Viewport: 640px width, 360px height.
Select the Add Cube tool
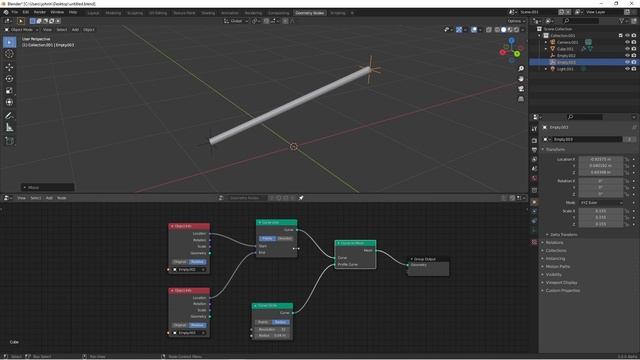(x=9, y=141)
